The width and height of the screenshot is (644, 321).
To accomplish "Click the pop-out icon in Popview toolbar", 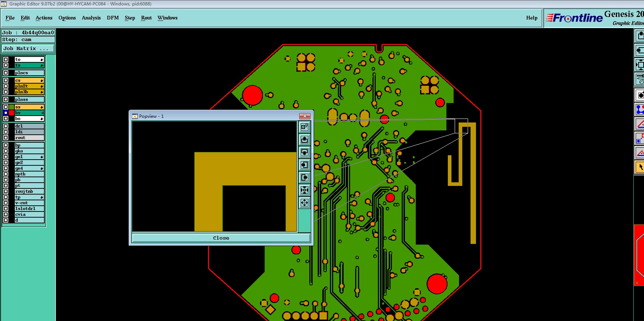I will (x=305, y=127).
